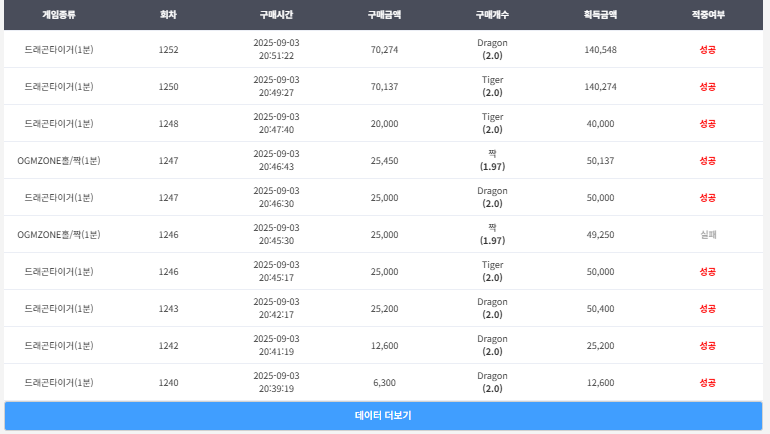Click winnings value 50,137
This screenshot has height=434, width=770.
point(601,161)
